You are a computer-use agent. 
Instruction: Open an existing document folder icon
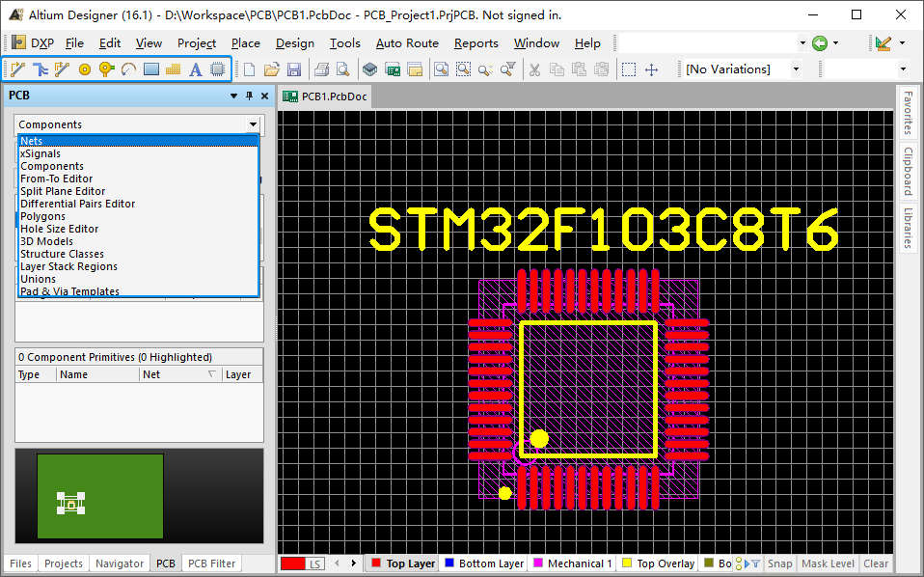click(x=272, y=69)
